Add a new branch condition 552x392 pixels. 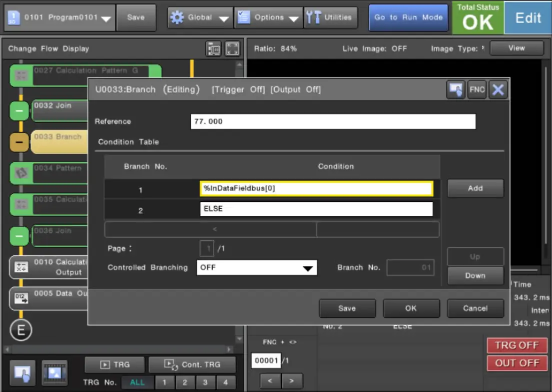click(474, 188)
